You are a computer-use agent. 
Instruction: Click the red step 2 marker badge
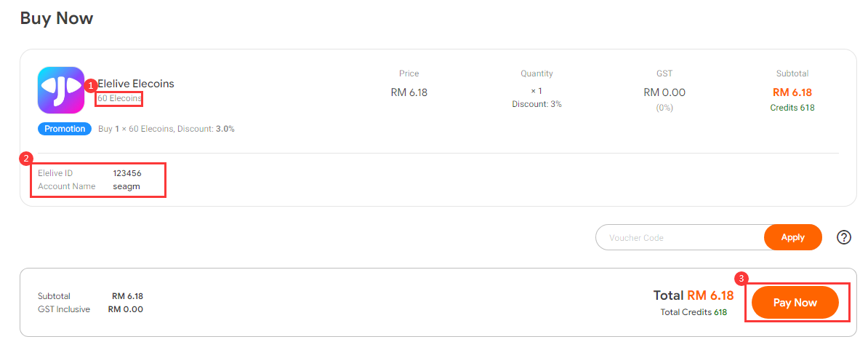[x=25, y=159]
